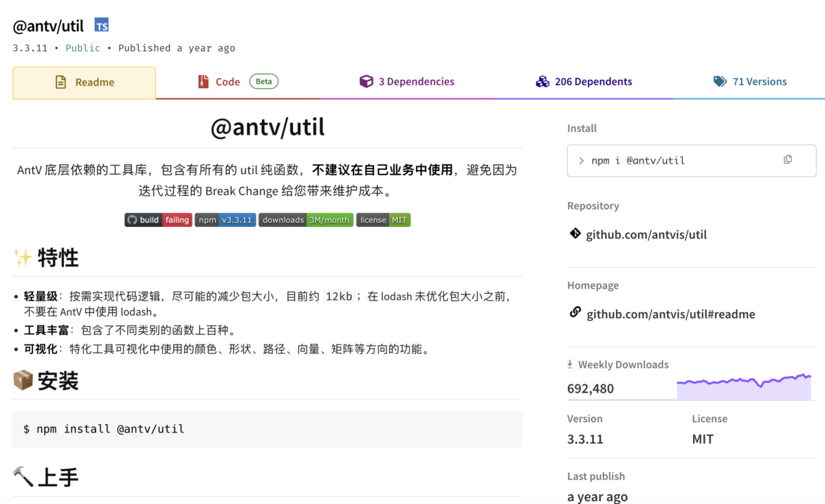The image size is (825, 504).
Task: Open github.com/antvis/util repository link
Action: tap(646, 234)
